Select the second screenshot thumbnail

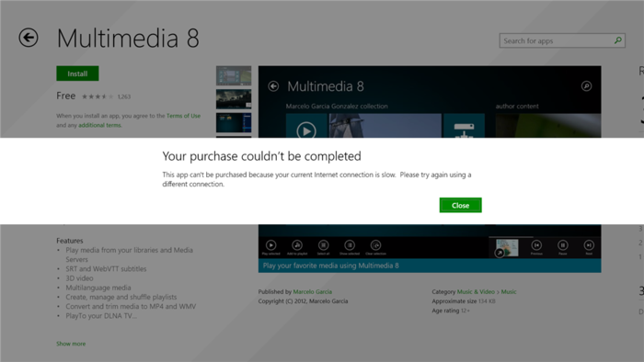point(234,99)
